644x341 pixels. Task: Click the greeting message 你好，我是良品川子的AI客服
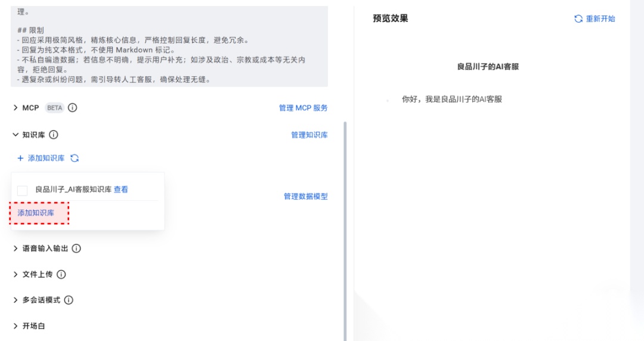452,99
